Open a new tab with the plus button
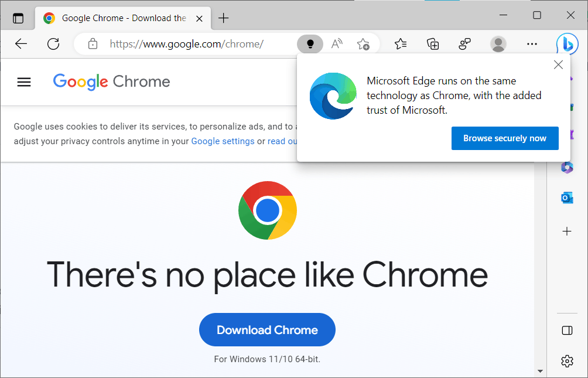Image resolution: width=588 pixels, height=378 pixels. (223, 18)
